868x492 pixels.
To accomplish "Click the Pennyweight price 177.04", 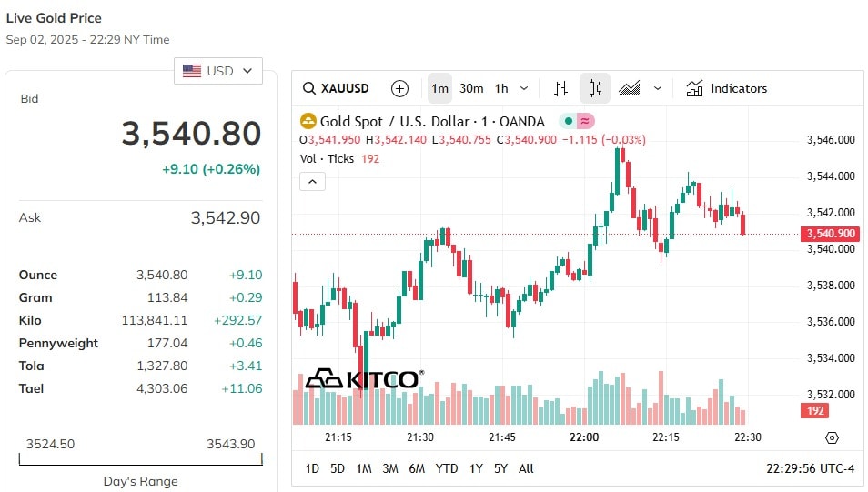I will 167,343.
